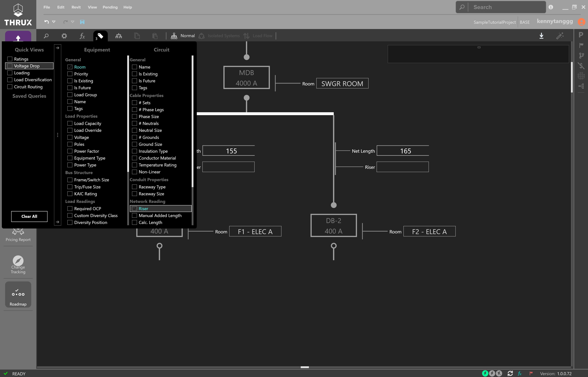Click the SampleTutorialProject name
This screenshot has width=588, height=377.
(x=494, y=22)
